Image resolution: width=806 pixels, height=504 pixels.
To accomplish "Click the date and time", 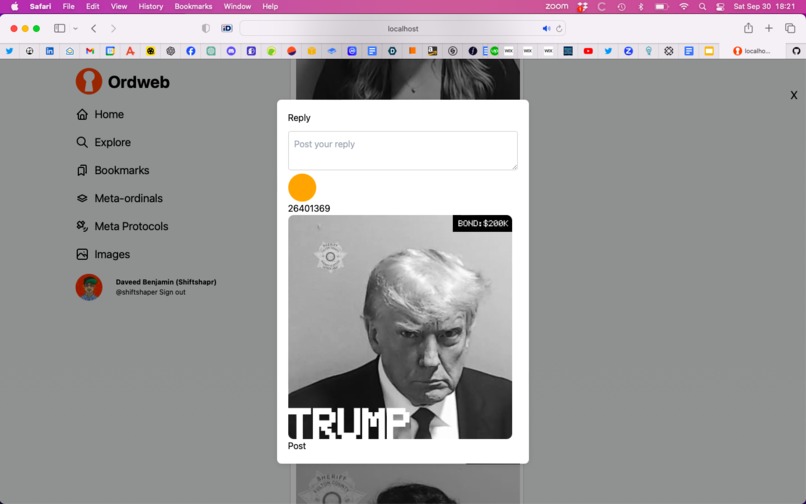I will [x=764, y=7].
